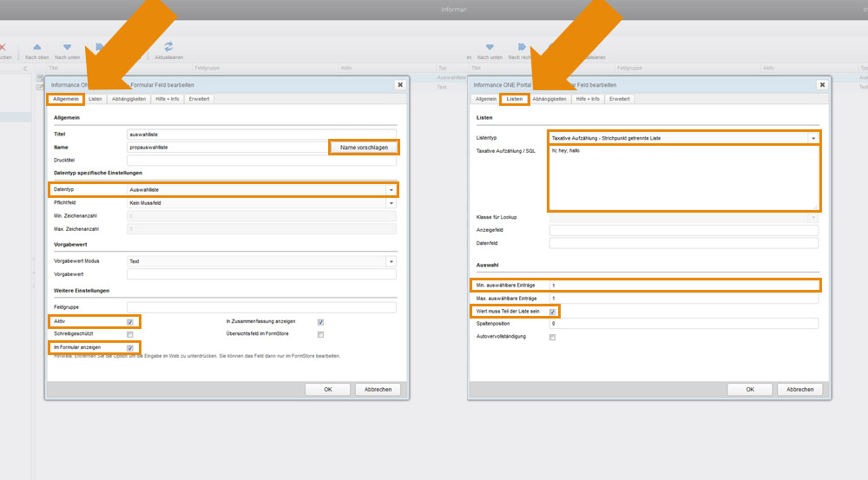Open Abhängigkeiten tab in right dialog
The width and height of the screenshot is (868, 480).
coord(549,99)
